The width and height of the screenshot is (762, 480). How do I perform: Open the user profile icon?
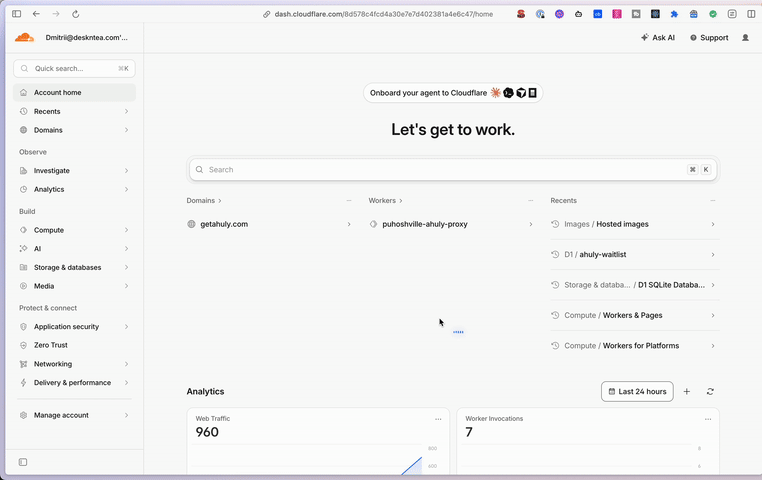(745, 37)
